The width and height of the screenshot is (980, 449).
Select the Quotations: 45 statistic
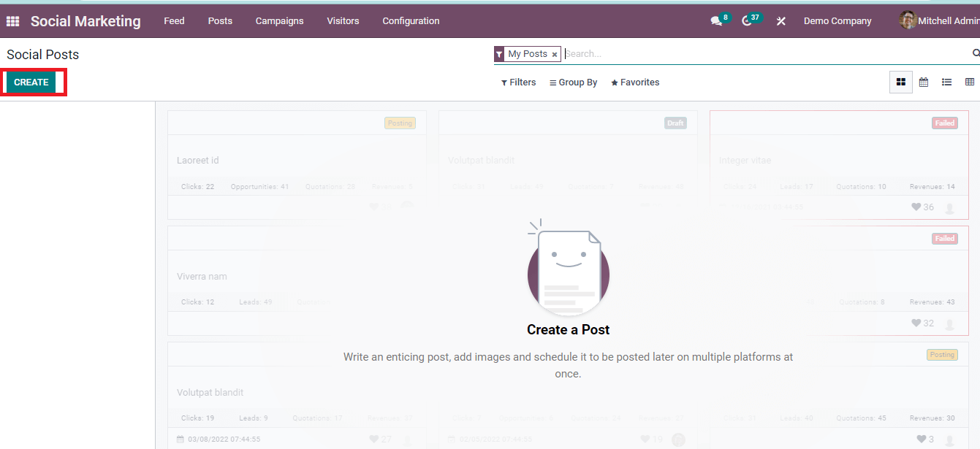pos(862,418)
